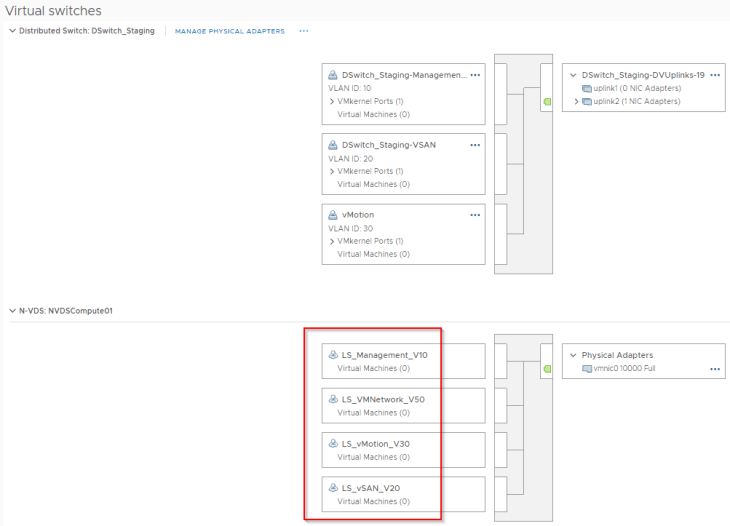Click the LS_VMNetwork_V50 logical switch icon

(x=332, y=399)
